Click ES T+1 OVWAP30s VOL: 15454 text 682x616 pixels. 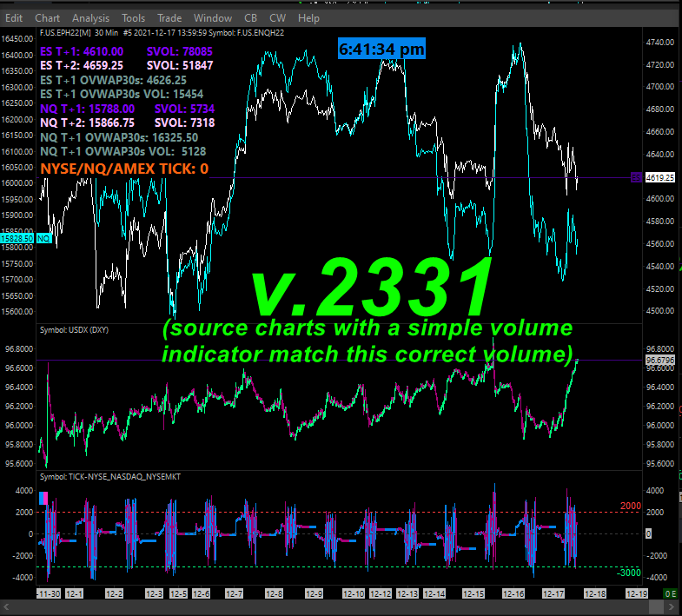coord(122,95)
